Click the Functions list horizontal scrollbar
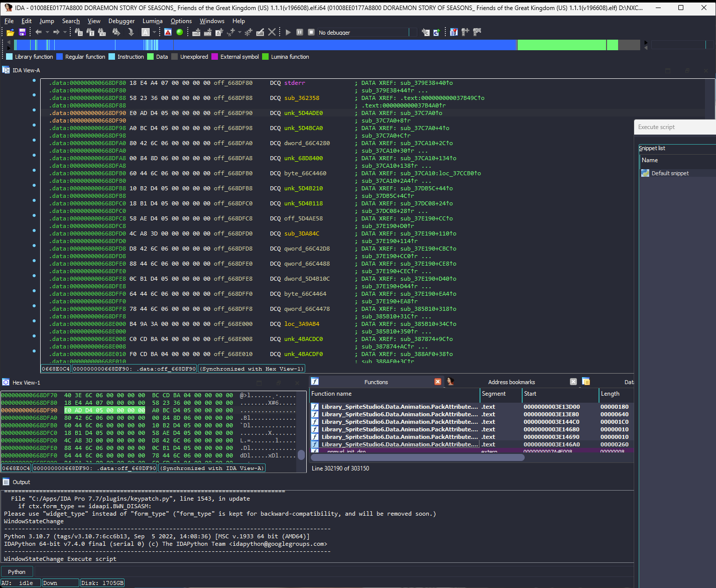This screenshot has height=588, width=716. (418, 457)
